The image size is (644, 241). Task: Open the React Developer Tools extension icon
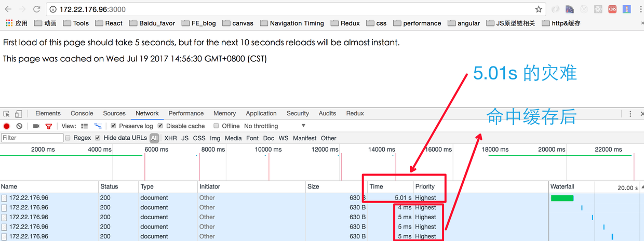coord(598,9)
